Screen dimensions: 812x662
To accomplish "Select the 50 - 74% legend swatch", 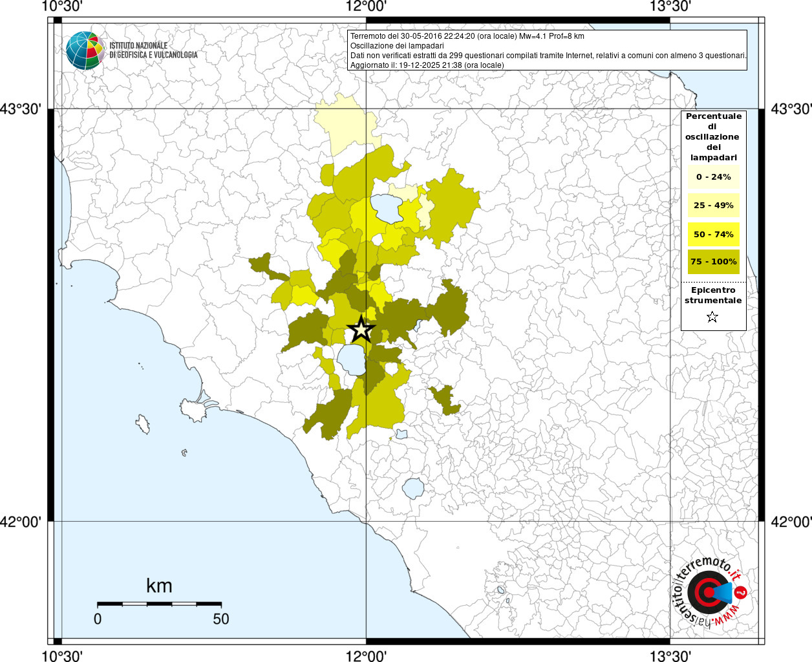I will coord(713,234).
